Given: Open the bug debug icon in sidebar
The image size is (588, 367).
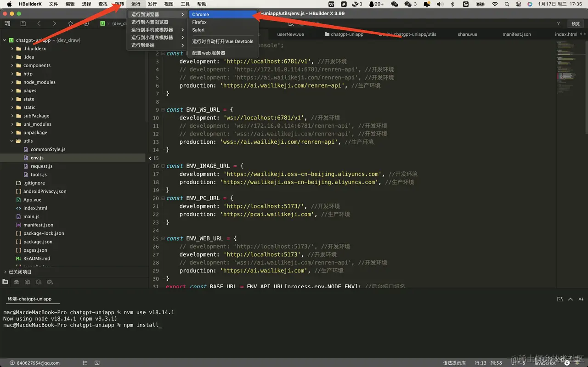Looking at the screenshot, I should tap(28, 282).
